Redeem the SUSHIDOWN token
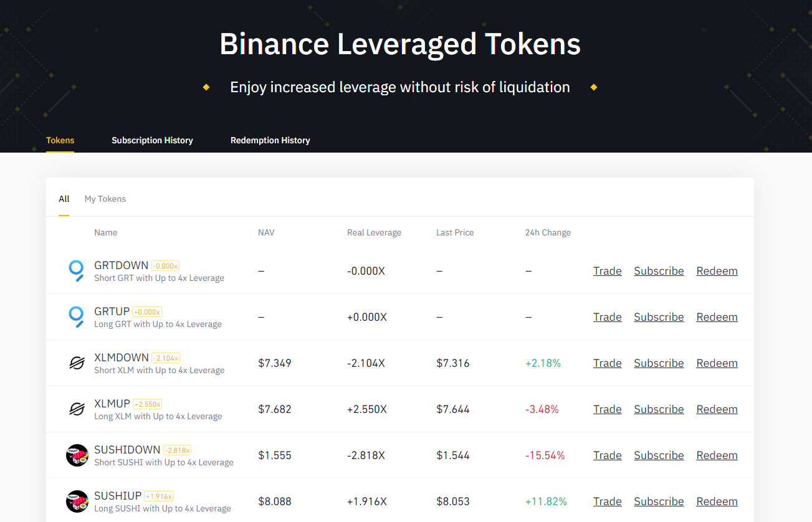Viewport: 812px width, 522px height. pos(717,455)
